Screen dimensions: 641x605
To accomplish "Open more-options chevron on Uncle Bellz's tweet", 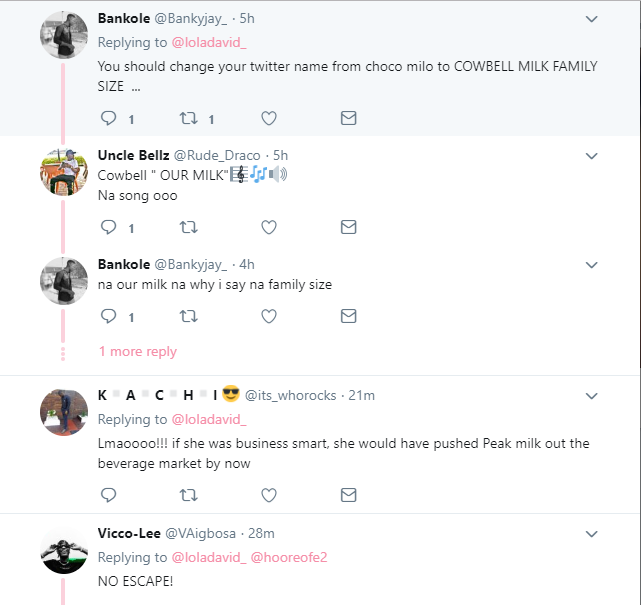I will point(591,156).
